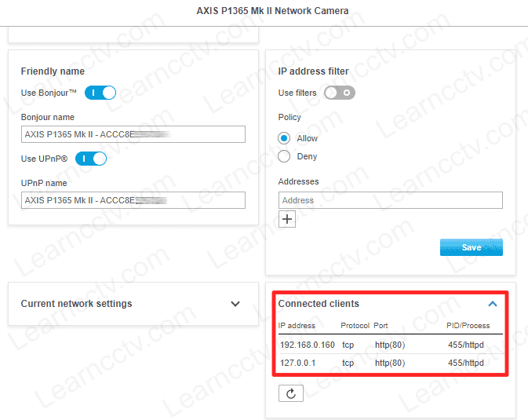Image resolution: width=528 pixels, height=420 pixels.
Task: Select the 127.0.0.1 client row
Action: click(x=390, y=363)
